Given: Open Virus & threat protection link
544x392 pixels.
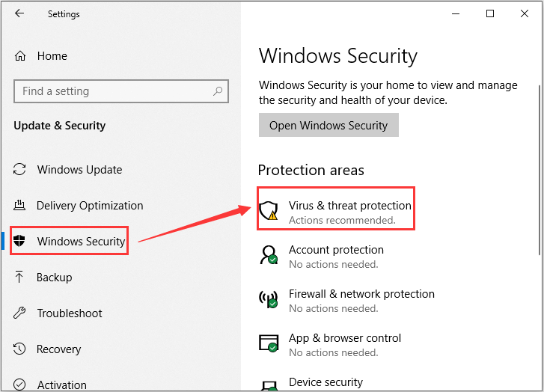Looking at the screenshot, I should pyautogui.click(x=349, y=206).
